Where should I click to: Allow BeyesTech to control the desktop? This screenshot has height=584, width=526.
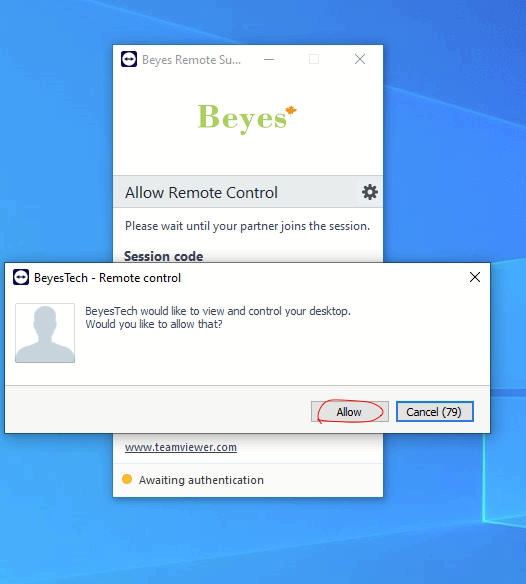tap(350, 412)
